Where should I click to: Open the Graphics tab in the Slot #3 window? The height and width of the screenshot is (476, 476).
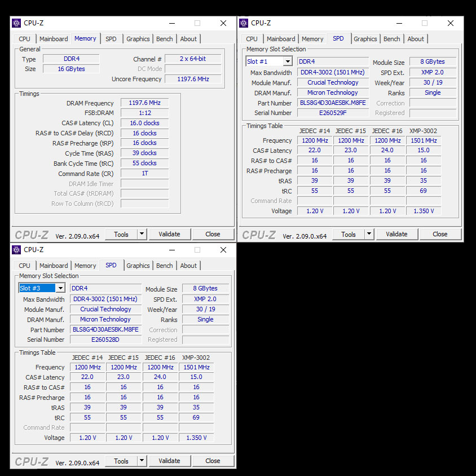coord(138,266)
